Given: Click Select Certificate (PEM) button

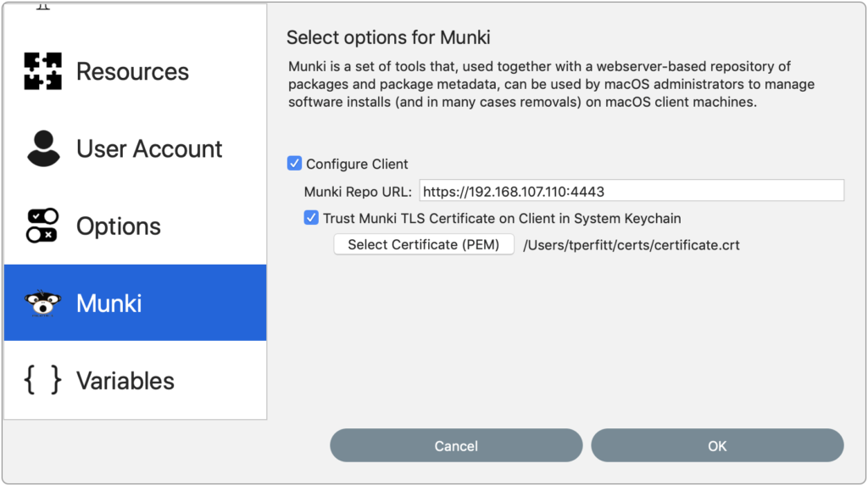Looking at the screenshot, I should 424,244.
